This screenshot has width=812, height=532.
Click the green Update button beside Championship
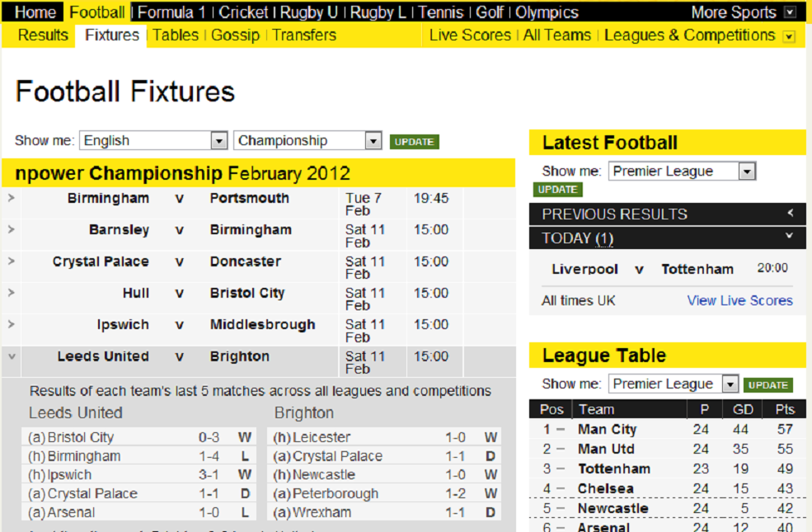point(415,142)
